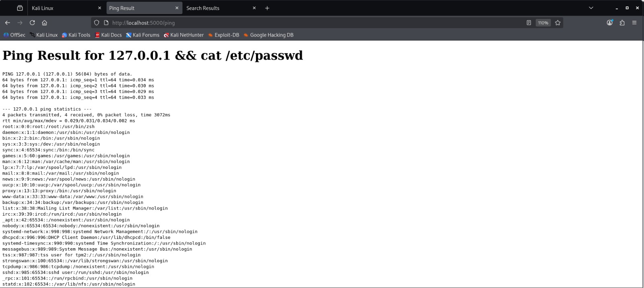Screen dimensions: 644x288
Task: Open the Firefox account menu
Action: point(609,23)
